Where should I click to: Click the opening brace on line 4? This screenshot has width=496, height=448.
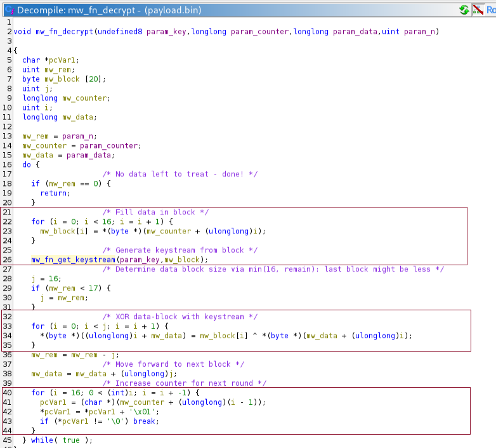click(15, 51)
